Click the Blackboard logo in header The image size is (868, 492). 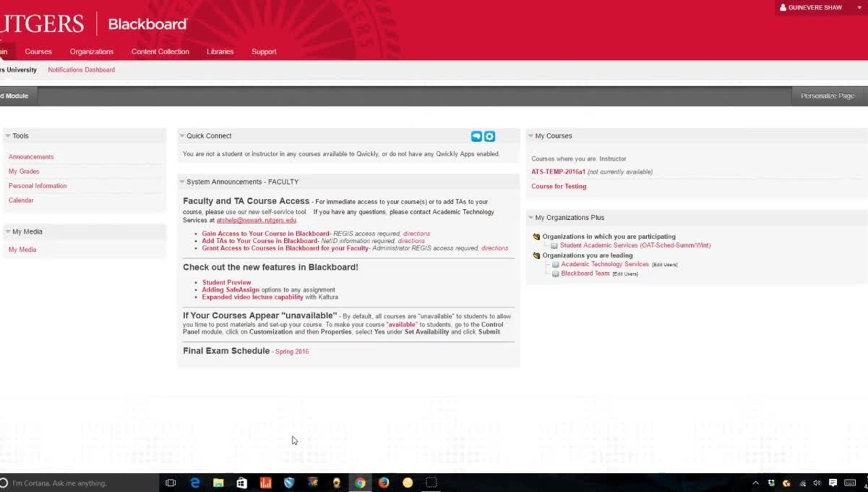(147, 24)
